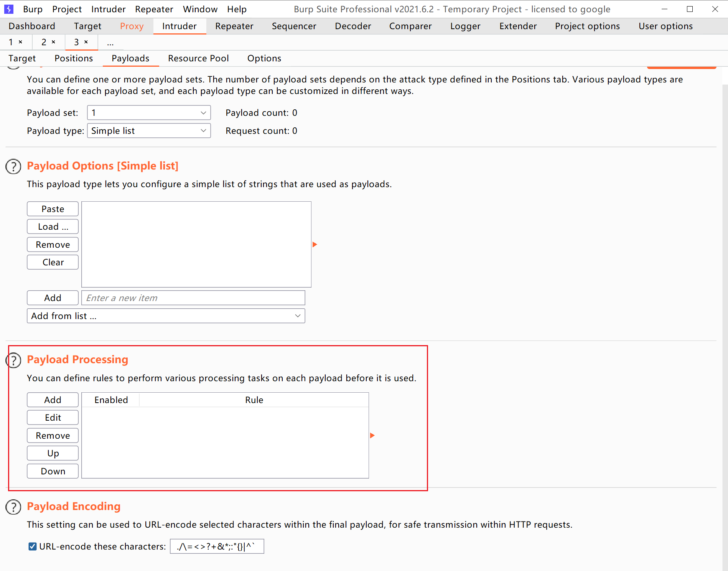Move processing rule Down
The width and height of the screenshot is (728, 571).
coord(53,471)
